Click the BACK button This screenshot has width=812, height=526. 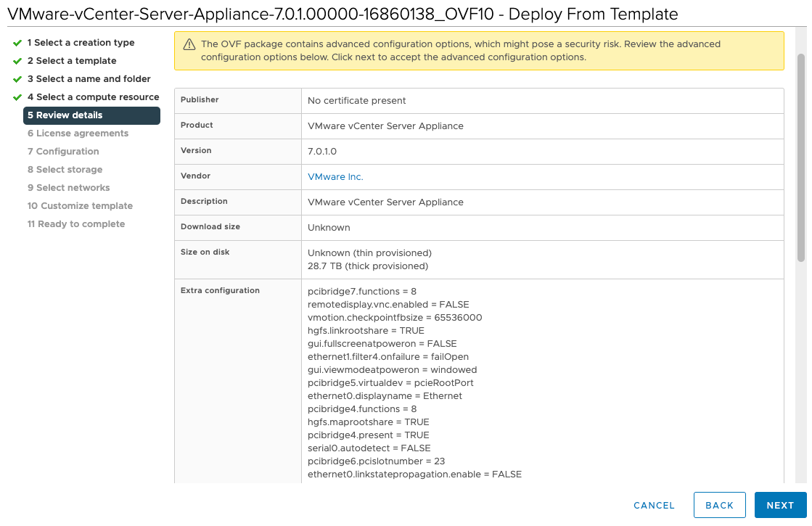tap(719, 505)
